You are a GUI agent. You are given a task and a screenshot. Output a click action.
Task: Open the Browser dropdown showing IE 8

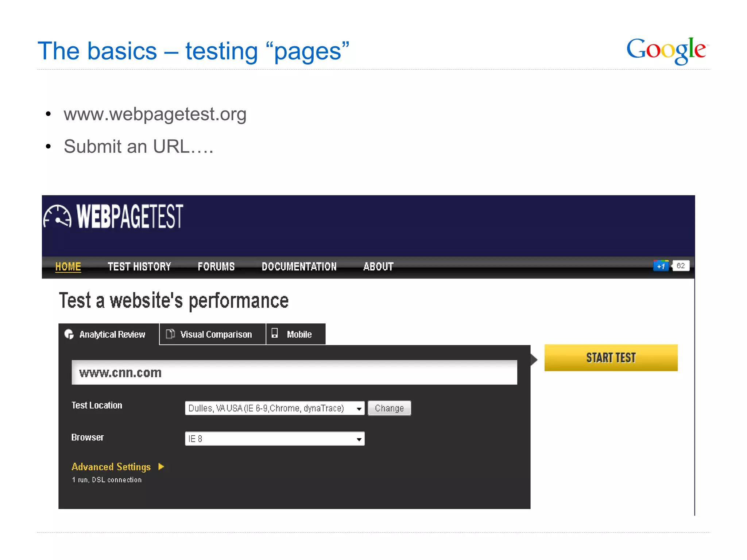tap(275, 439)
